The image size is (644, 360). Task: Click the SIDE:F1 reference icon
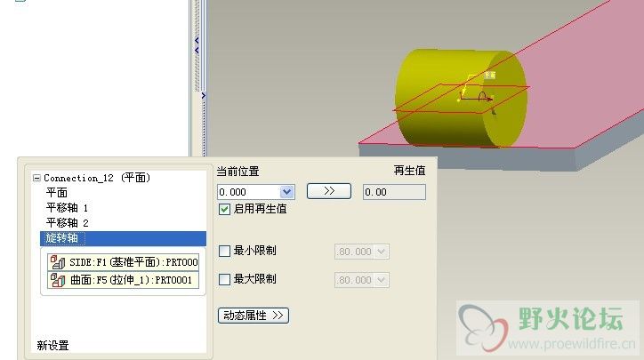[x=57, y=262]
